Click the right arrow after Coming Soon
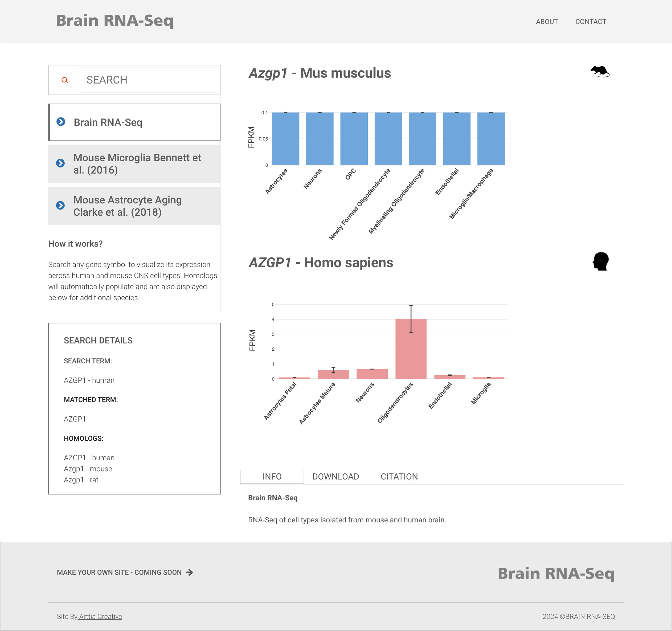This screenshot has height=631, width=672. [190, 572]
